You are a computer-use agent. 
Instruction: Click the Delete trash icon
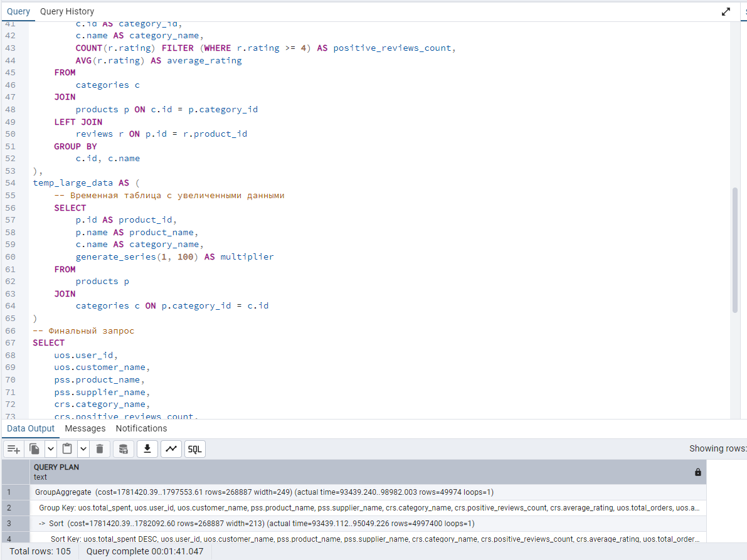(x=99, y=449)
